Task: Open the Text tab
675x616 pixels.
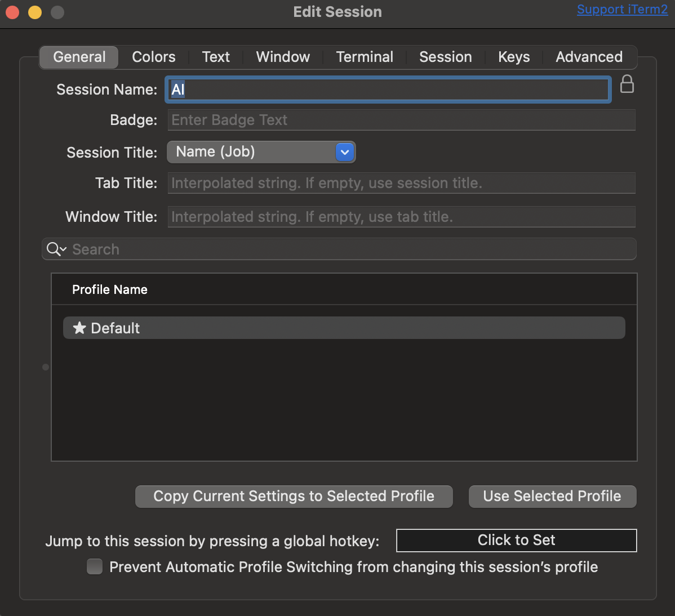Action: tap(216, 57)
